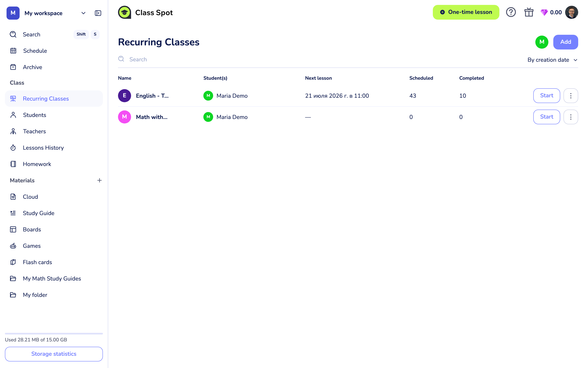
Task: Open the Math with... class row
Action: point(348,117)
